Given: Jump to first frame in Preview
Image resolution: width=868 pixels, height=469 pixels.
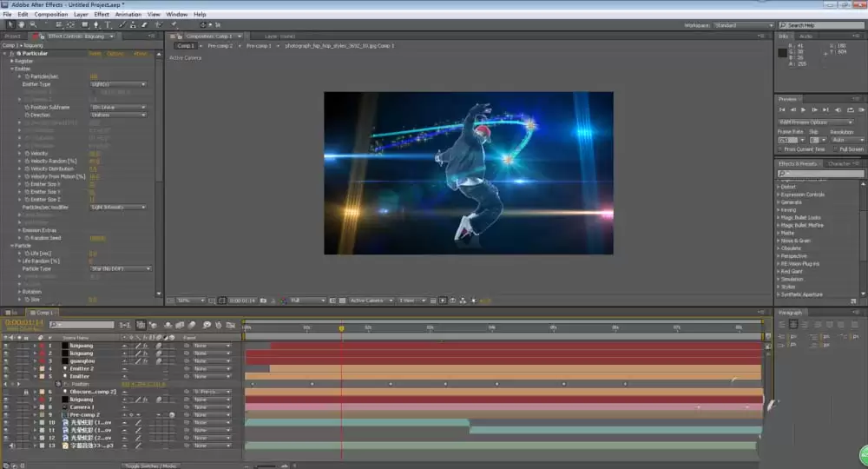Looking at the screenshot, I should tap(782, 110).
